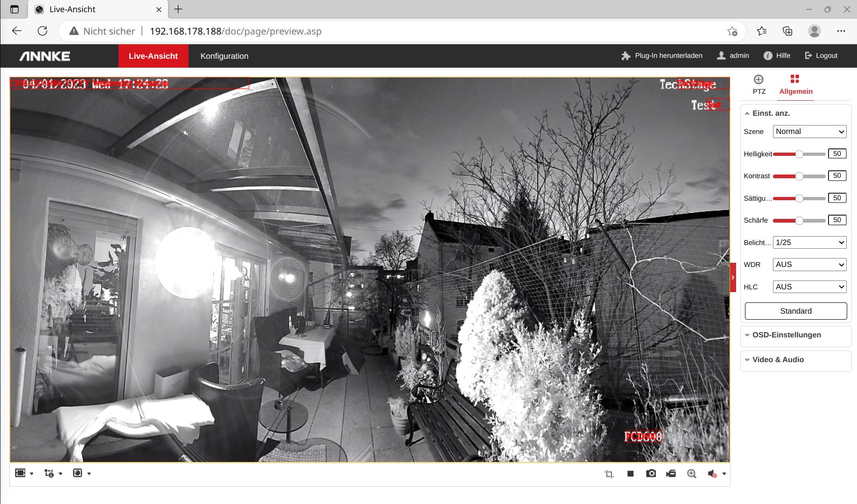Viewport: 857px width, 504px height.
Task: Expand the audio volume dropdown arrow
Action: tap(724, 474)
